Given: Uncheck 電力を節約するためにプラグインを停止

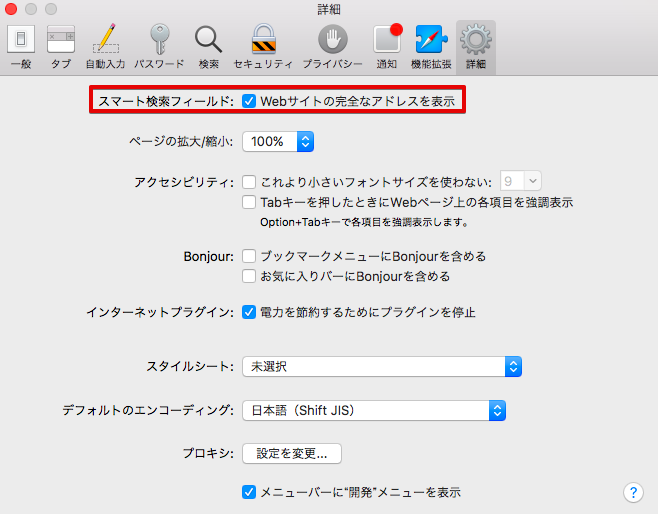Looking at the screenshot, I should (x=249, y=312).
